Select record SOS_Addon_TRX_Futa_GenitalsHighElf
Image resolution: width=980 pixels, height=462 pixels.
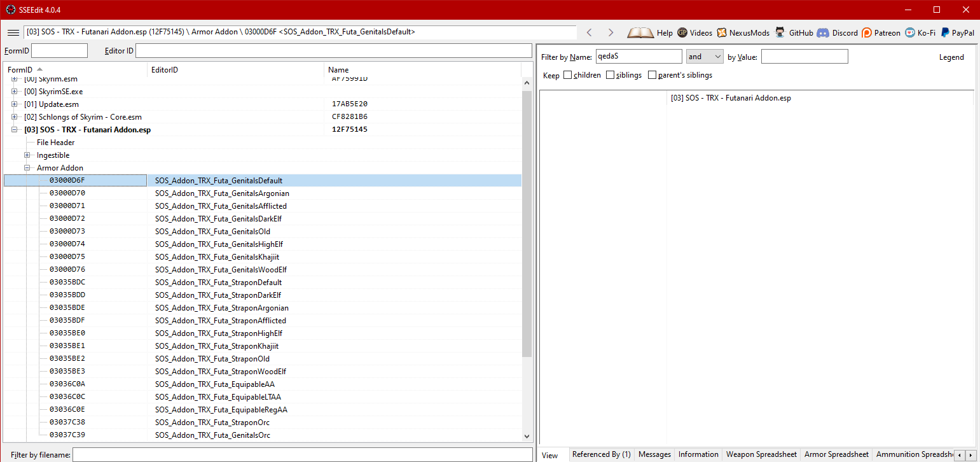(x=262, y=244)
